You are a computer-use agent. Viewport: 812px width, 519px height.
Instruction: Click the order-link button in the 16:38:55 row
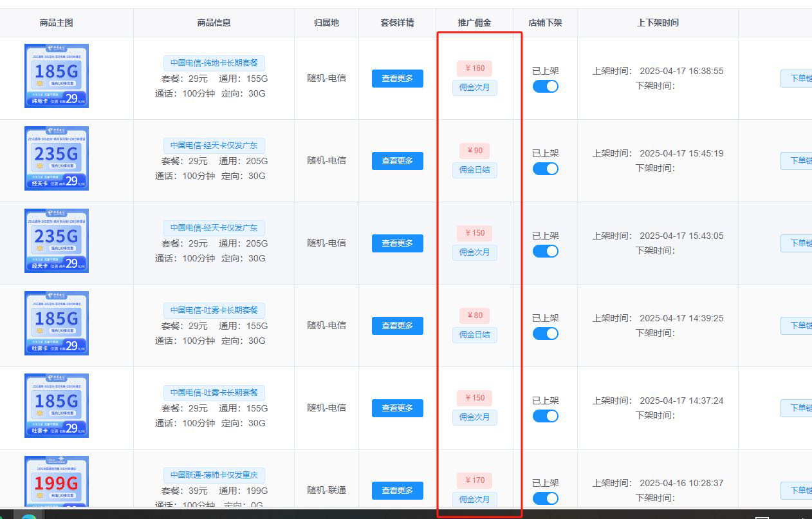coord(797,79)
